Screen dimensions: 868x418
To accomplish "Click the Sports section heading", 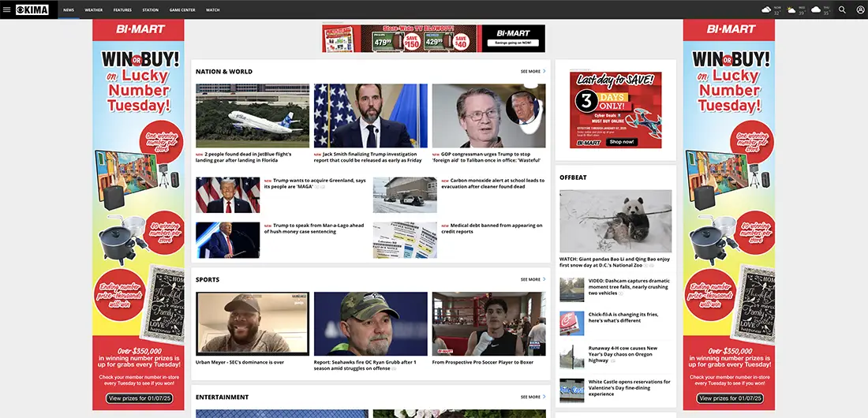I will coord(208,280).
